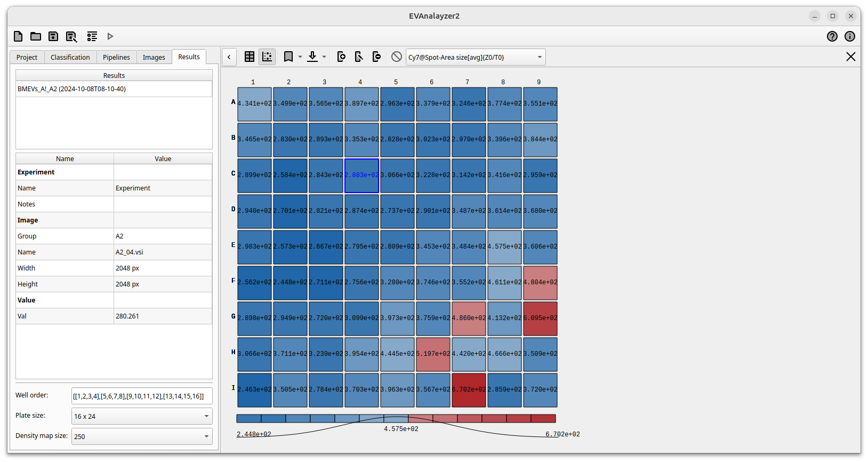Screen dimensions: 868x462
Task: Select well E8 4.575e+02
Action: pyautogui.click(x=504, y=247)
